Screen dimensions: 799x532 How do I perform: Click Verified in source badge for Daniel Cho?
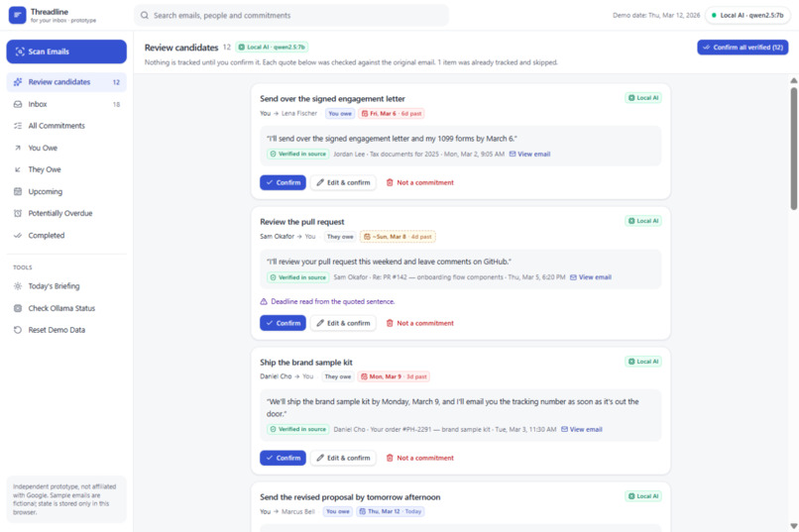(298, 430)
